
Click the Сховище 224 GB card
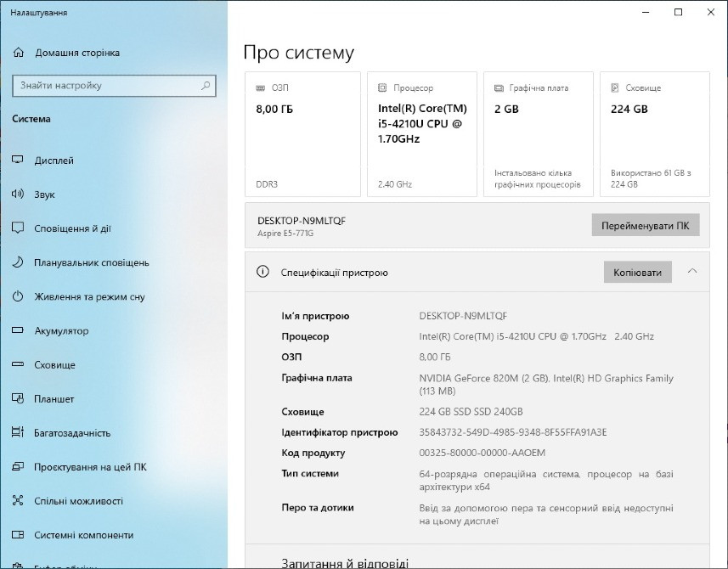click(x=655, y=134)
